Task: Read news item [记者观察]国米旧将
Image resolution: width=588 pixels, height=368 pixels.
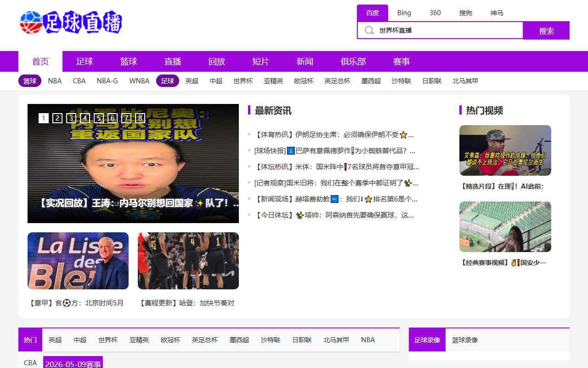Action: click(x=336, y=183)
